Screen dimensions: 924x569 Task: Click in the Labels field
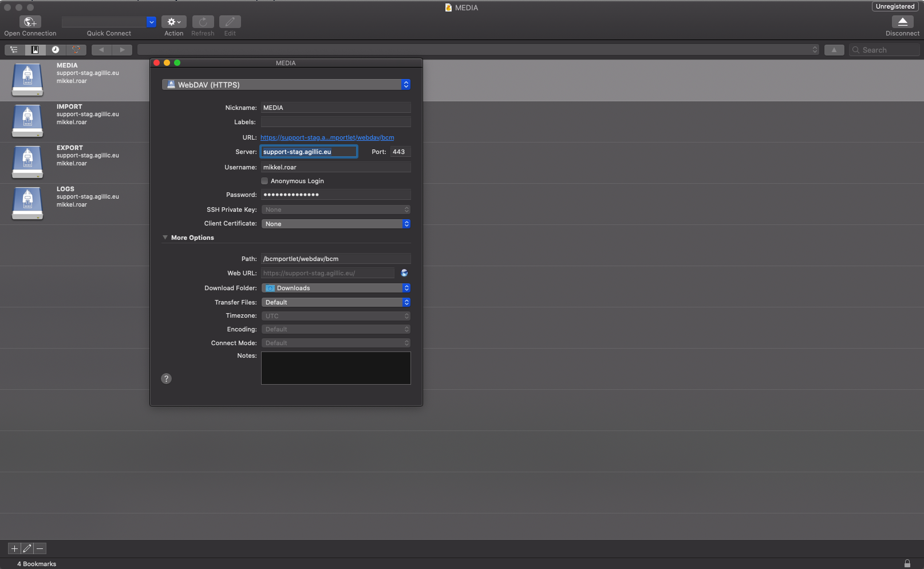tap(336, 122)
